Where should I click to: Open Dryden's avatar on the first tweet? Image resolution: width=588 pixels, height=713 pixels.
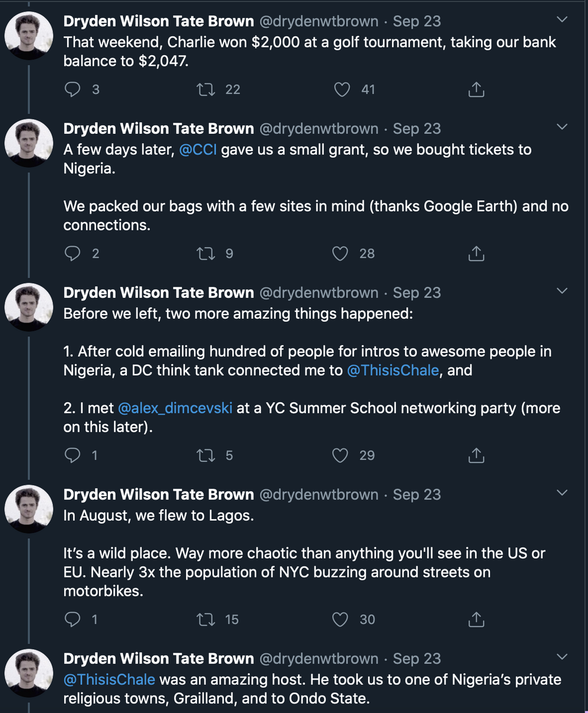point(29,36)
